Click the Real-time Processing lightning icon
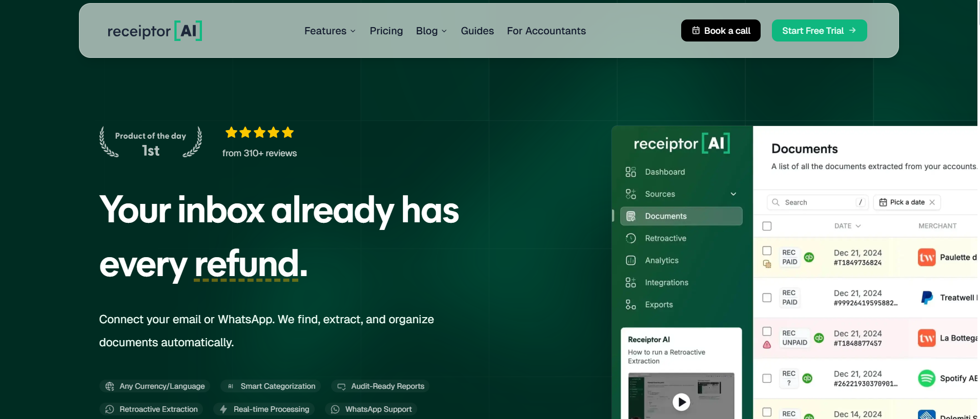 tap(223, 409)
